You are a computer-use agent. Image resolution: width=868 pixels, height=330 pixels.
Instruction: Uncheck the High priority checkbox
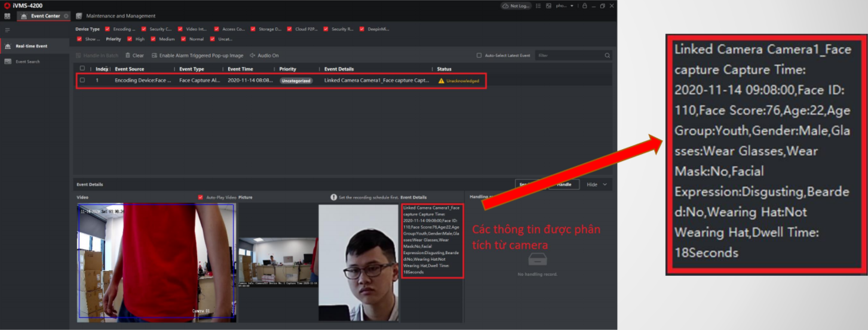(x=130, y=39)
